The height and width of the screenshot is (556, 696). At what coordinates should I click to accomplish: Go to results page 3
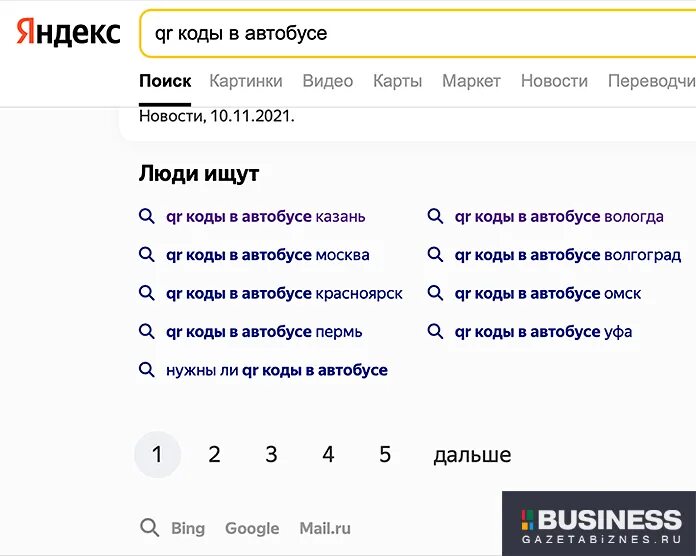[x=271, y=454]
